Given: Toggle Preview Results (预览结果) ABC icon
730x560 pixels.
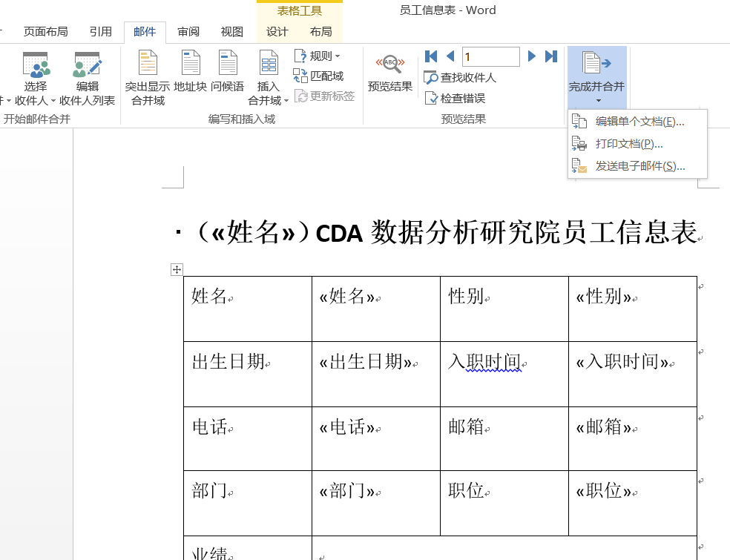Looking at the screenshot, I should 390,64.
